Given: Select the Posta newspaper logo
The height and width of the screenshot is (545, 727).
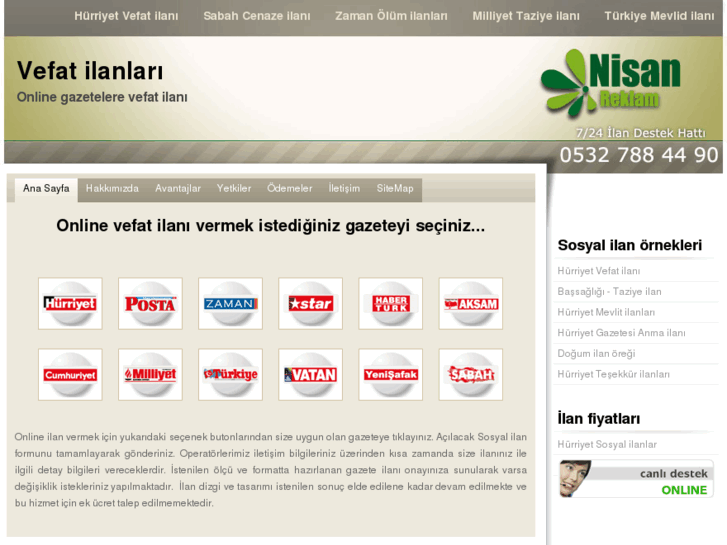Looking at the screenshot, I should click(150, 304).
